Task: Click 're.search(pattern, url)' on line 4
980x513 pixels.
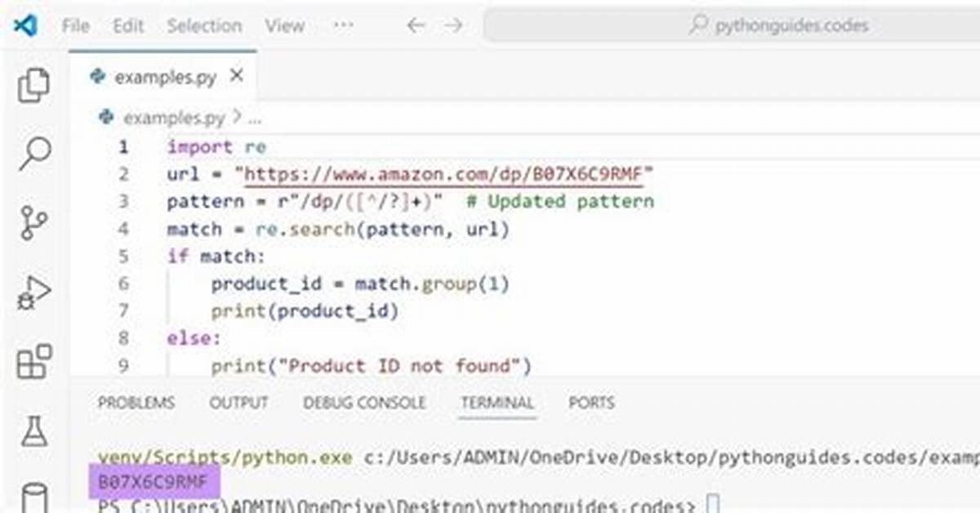Action: [x=382, y=230]
